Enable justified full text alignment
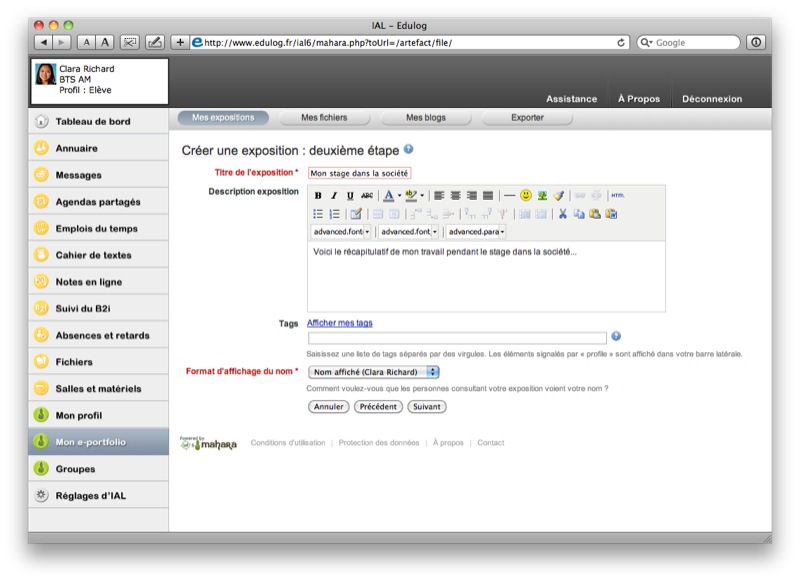 click(488, 196)
